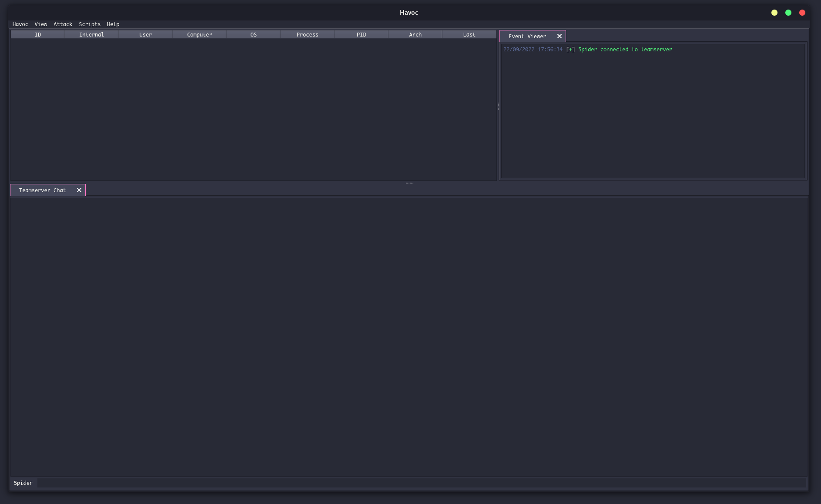Open the Help menu
The width and height of the screenshot is (821, 504).
113,24
